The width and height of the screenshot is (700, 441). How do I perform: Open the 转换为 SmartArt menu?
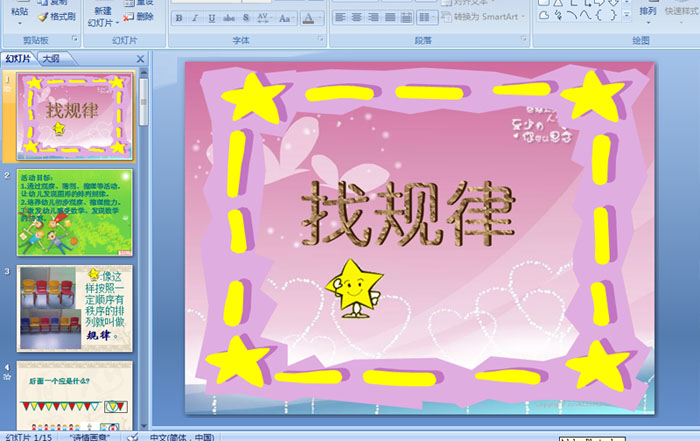point(483,17)
